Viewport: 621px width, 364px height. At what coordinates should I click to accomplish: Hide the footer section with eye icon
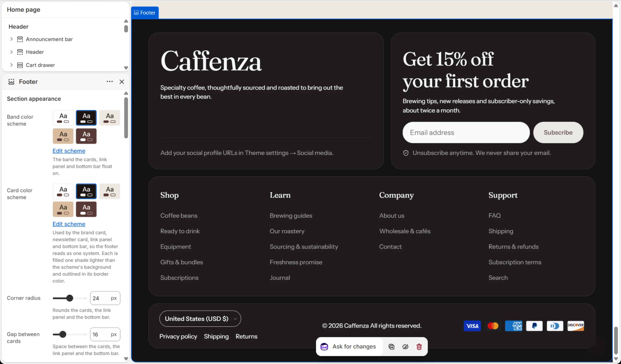click(405, 347)
